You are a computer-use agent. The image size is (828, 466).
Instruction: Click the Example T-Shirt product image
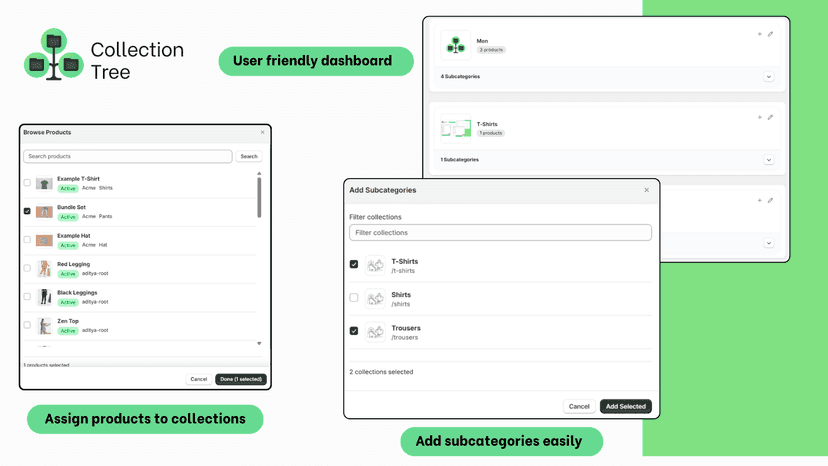click(44, 183)
